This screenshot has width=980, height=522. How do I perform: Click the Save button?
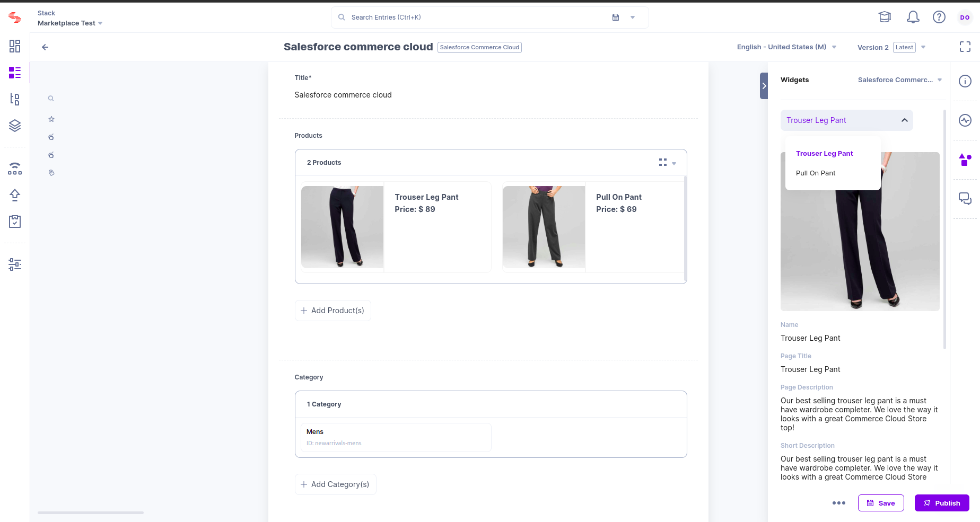click(x=881, y=503)
